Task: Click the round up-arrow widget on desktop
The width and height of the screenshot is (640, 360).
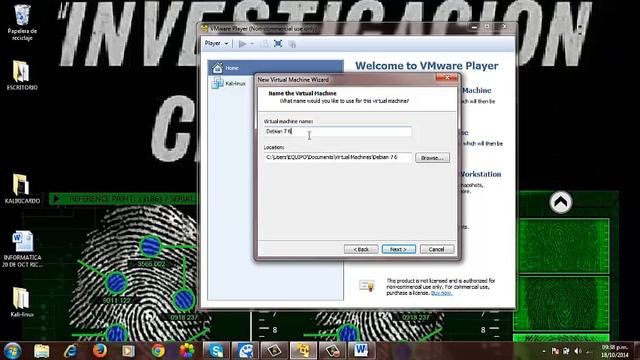Action: tap(561, 202)
